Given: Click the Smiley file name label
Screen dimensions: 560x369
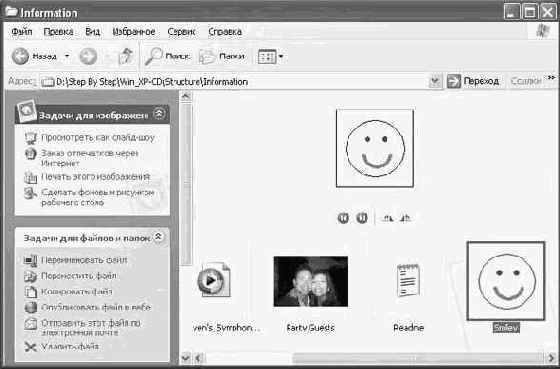Looking at the screenshot, I should coord(506,328).
